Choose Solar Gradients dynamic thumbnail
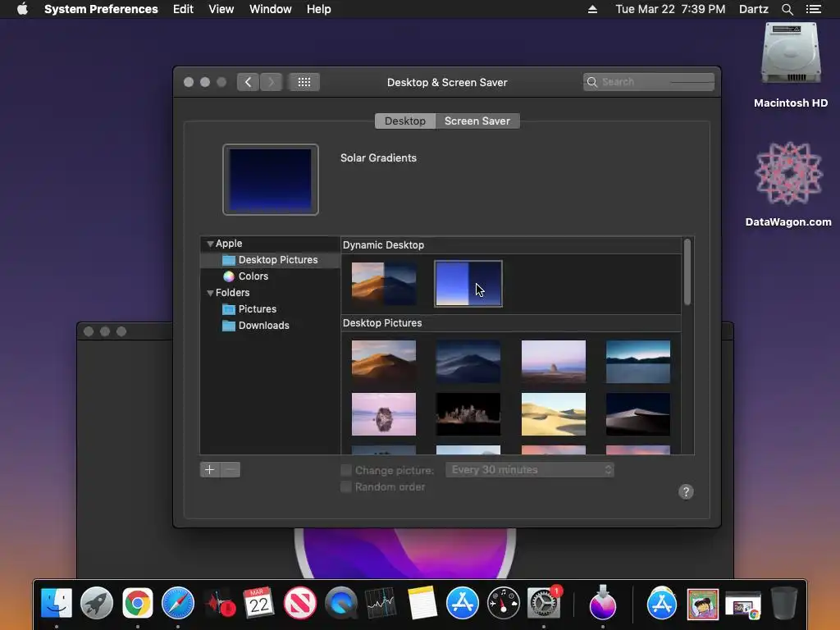Image resolution: width=840 pixels, height=630 pixels. tap(468, 283)
